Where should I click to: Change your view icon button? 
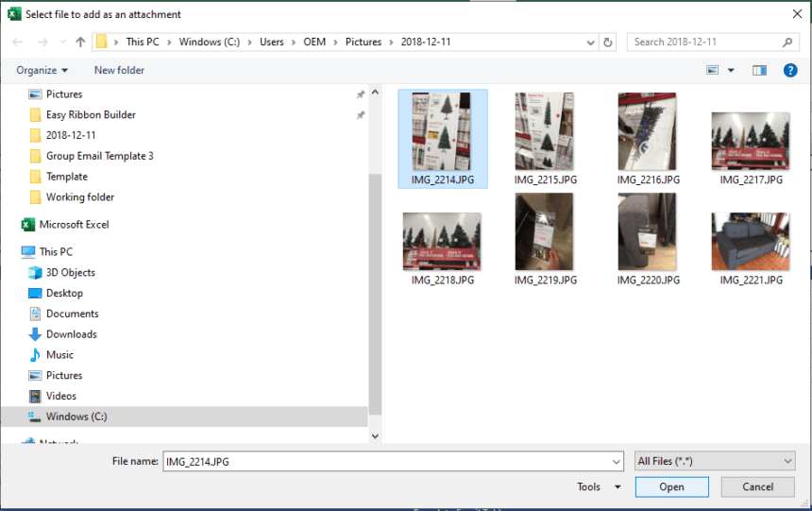coord(713,70)
